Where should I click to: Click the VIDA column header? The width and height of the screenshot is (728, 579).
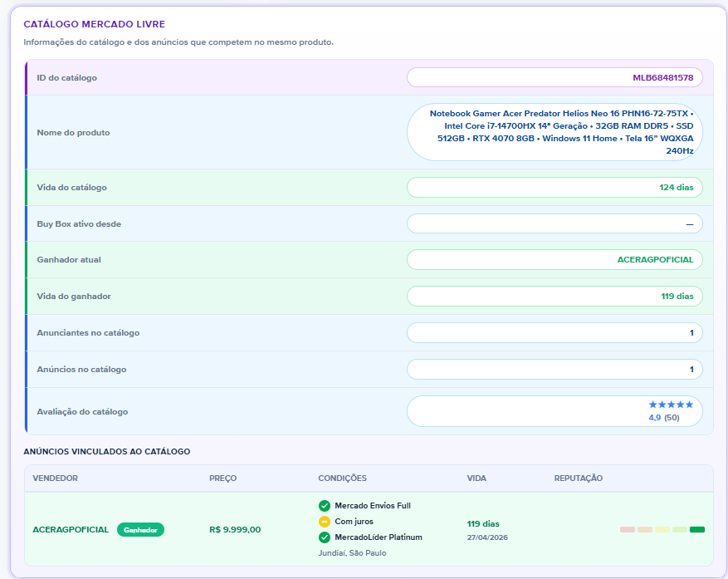[476, 478]
